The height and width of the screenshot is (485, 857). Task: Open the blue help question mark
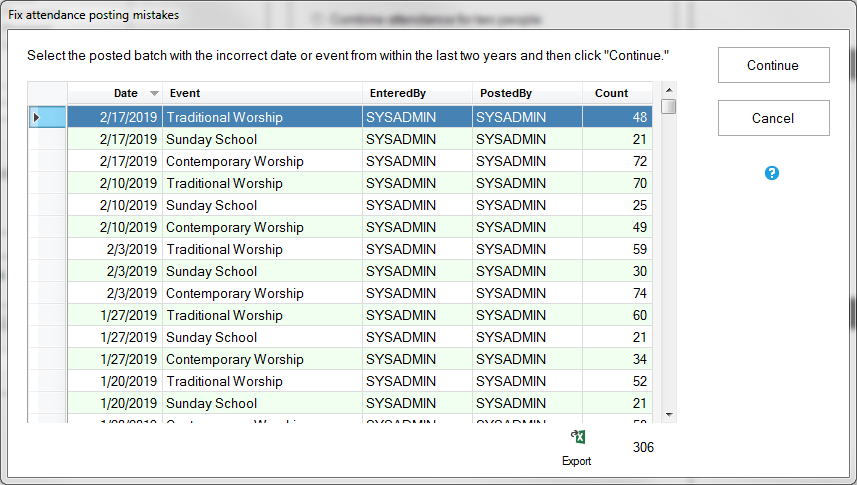pos(772,173)
